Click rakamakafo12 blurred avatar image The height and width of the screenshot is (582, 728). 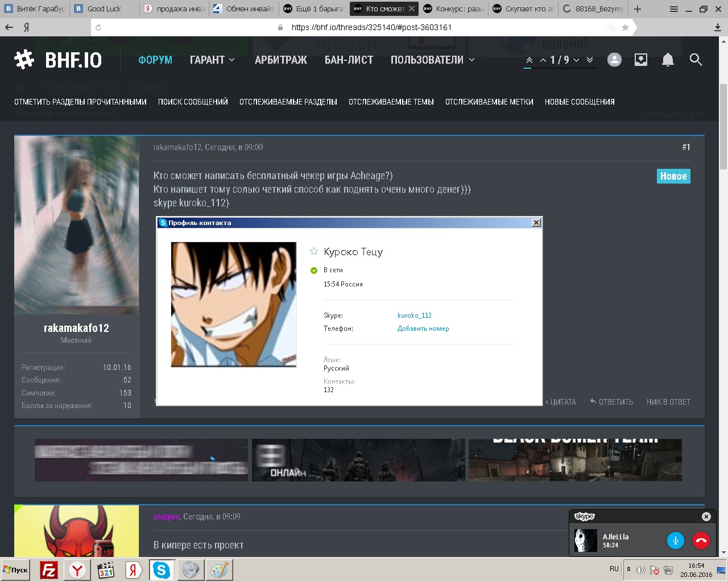click(x=76, y=225)
